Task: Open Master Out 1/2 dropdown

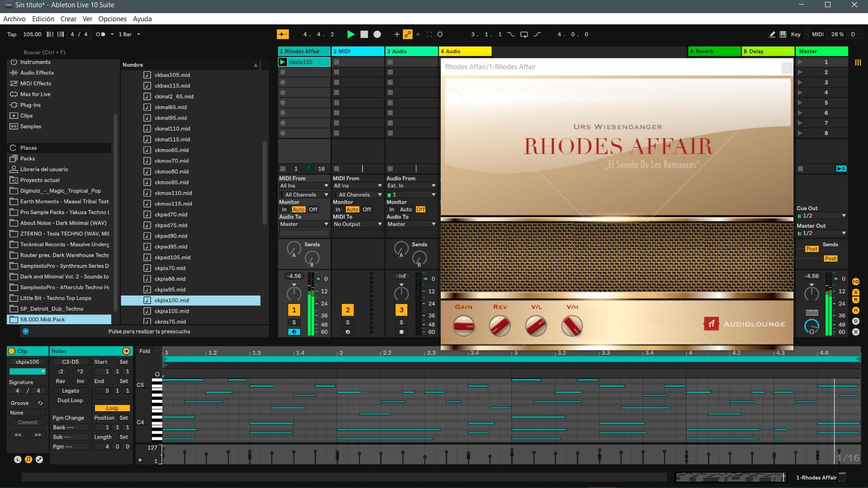Action: (x=821, y=233)
